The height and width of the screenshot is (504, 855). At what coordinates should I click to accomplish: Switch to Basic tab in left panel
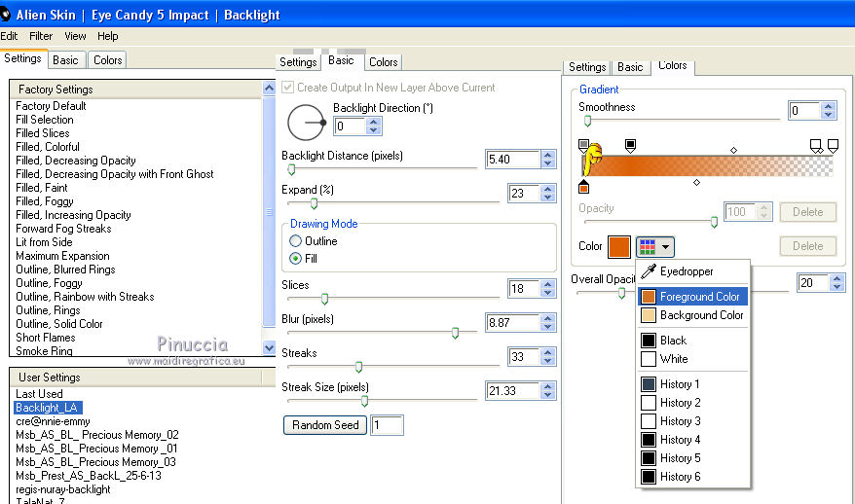65,60
